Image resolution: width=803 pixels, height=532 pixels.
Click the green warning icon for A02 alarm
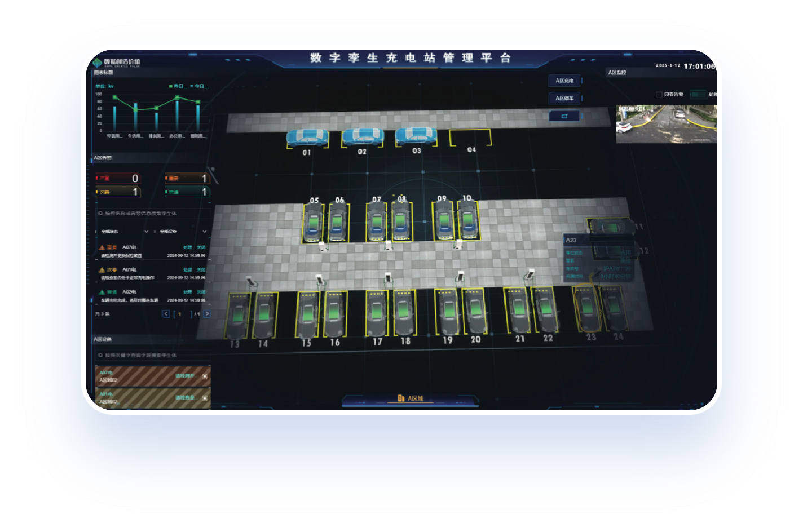click(102, 292)
